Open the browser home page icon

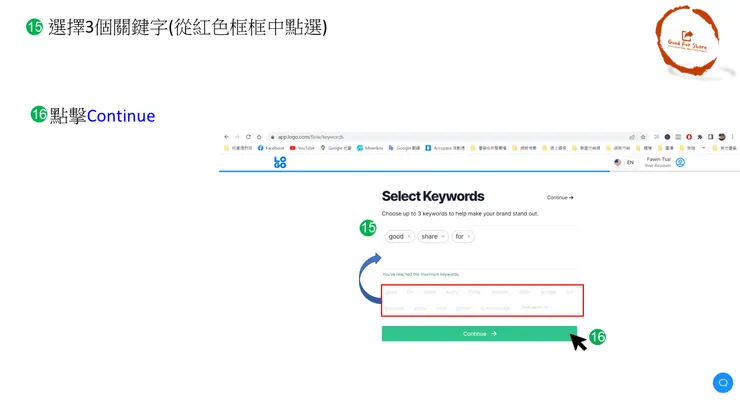(x=259, y=137)
